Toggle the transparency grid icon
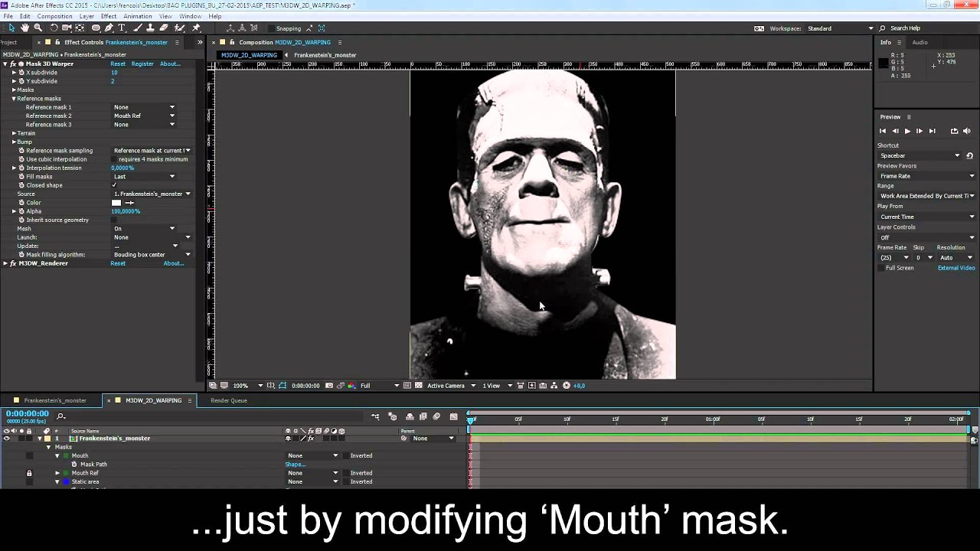The width and height of the screenshot is (980, 551). click(x=418, y=386)
